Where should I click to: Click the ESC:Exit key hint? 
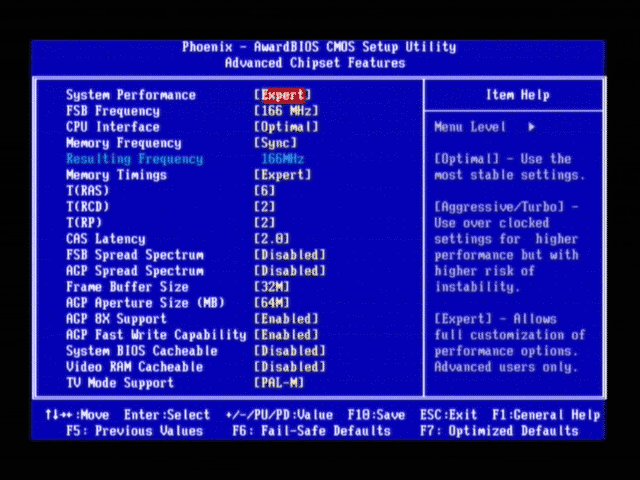click(x=449, y=415)
